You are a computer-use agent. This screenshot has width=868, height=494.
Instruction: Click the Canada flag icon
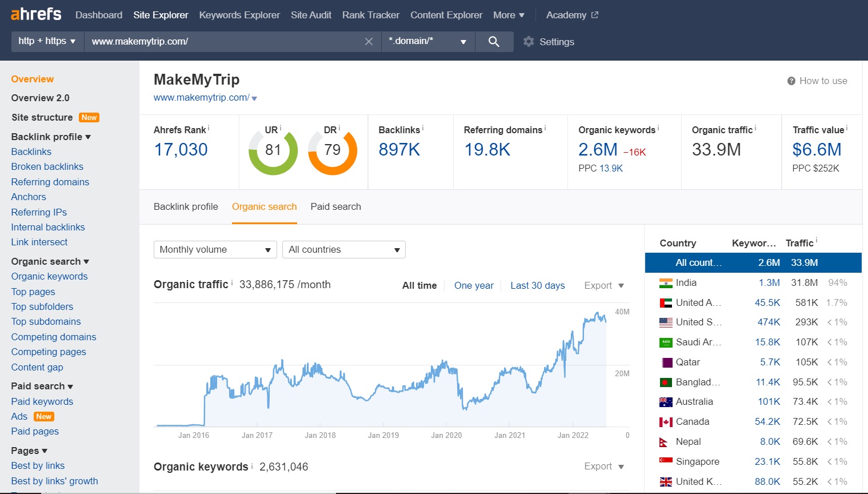pyautogui.click(x=666, y=422)
